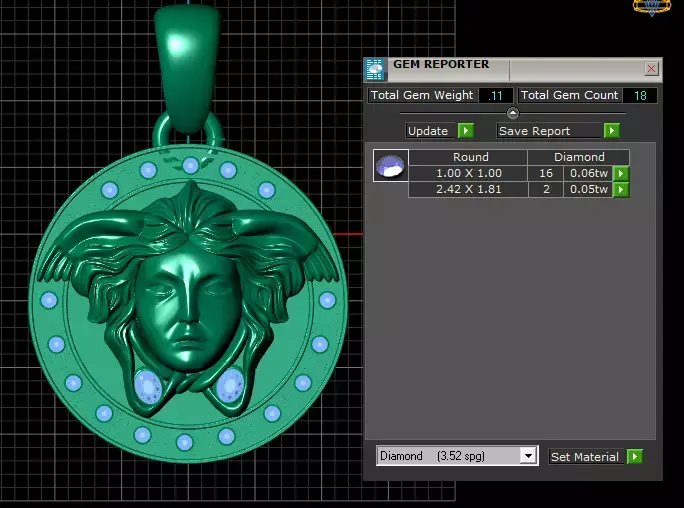684x508 pixels.
Task: Click the Gem Reporter panel icon
Action: click(x=374, y=69)
